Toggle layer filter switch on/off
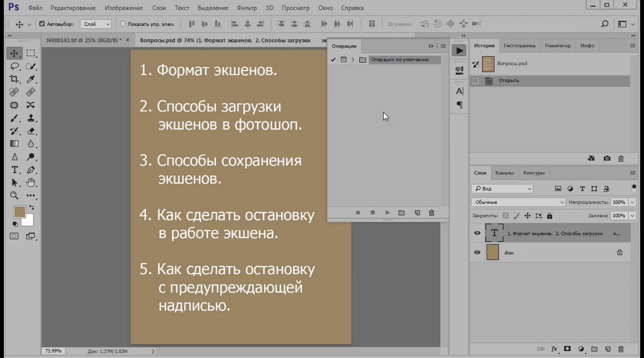 pos(634,188)
